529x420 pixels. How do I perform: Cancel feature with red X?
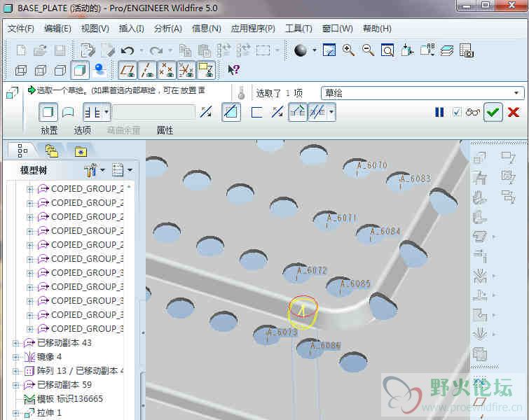[x=513, y=112]
